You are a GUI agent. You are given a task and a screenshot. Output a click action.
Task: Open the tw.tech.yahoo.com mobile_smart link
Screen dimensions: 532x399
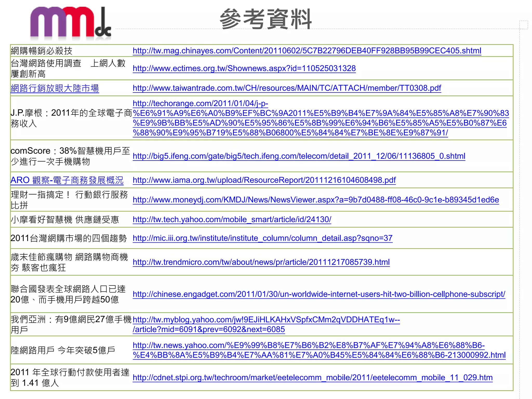[232, 220]
